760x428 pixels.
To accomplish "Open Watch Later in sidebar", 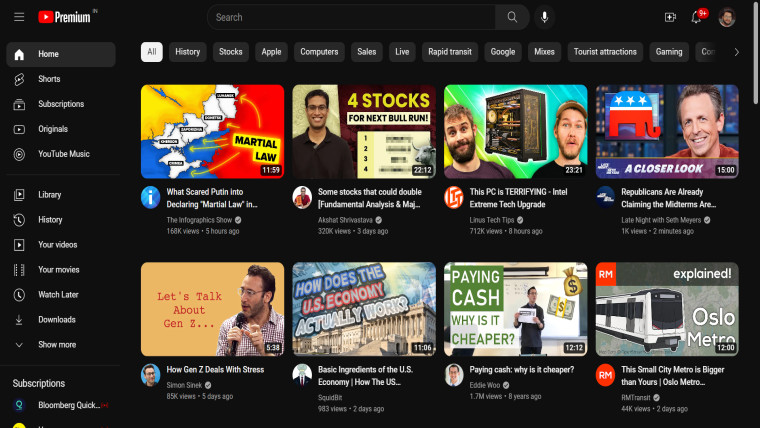I will [61, 295].
